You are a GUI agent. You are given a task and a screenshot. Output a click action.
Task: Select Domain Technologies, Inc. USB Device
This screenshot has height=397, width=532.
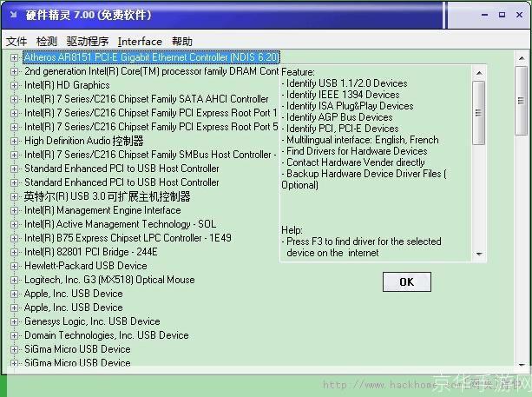tap(107, 335)
